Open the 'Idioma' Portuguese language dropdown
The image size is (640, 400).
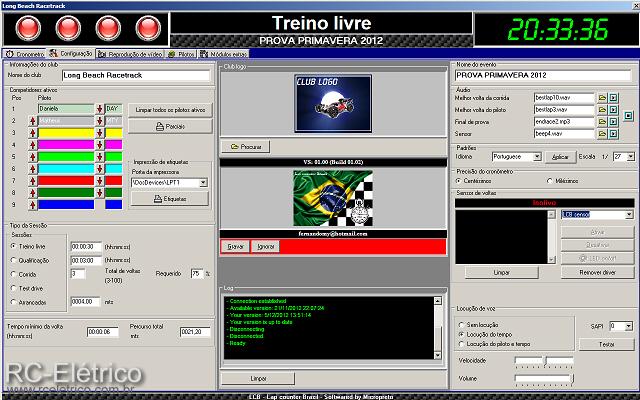537,157
